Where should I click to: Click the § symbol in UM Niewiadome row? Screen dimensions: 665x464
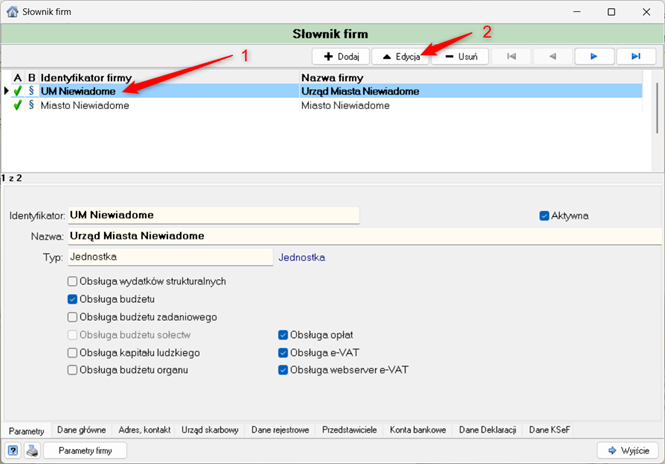pos(31,91)
